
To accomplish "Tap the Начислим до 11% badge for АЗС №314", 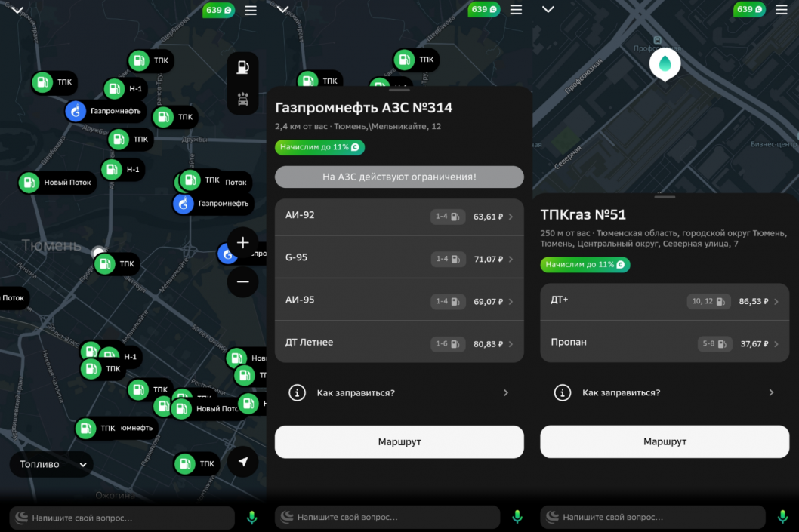I will pyautogui.click(x=319, y=147).
